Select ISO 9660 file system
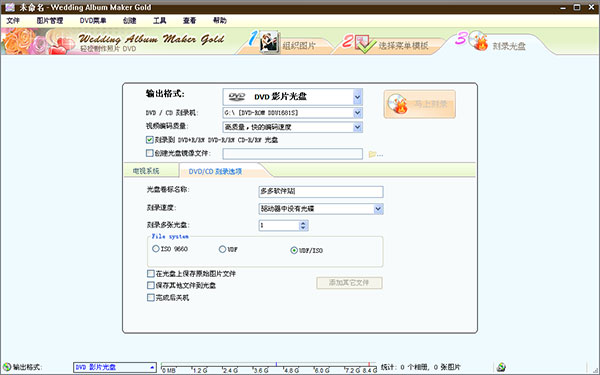600x375 pixels. pos(156,249)
